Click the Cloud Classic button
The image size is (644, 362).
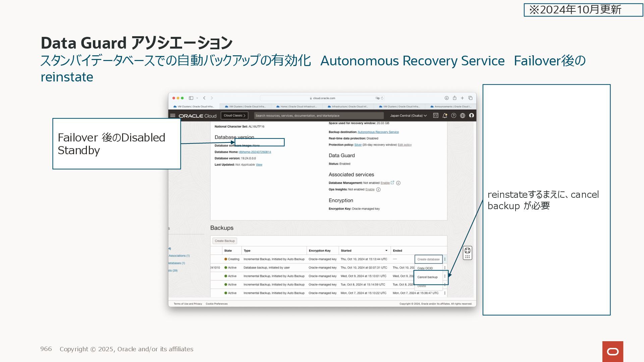point(234,116)
